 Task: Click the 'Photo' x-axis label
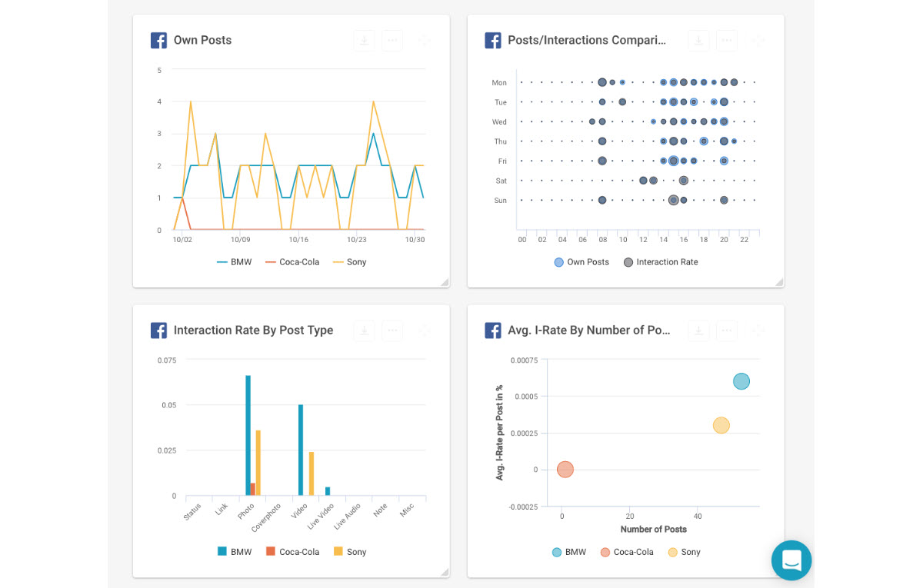coord(246,511)
